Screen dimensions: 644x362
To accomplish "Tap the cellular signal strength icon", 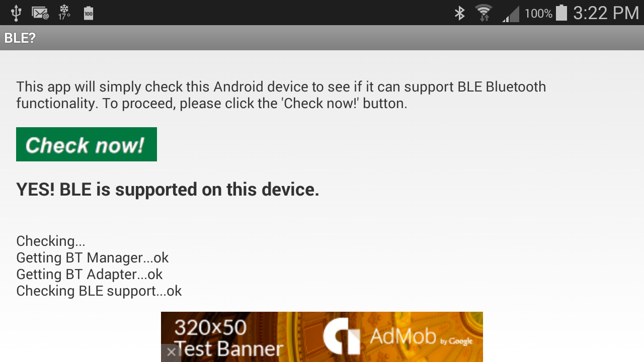I will tap(511, 14).
